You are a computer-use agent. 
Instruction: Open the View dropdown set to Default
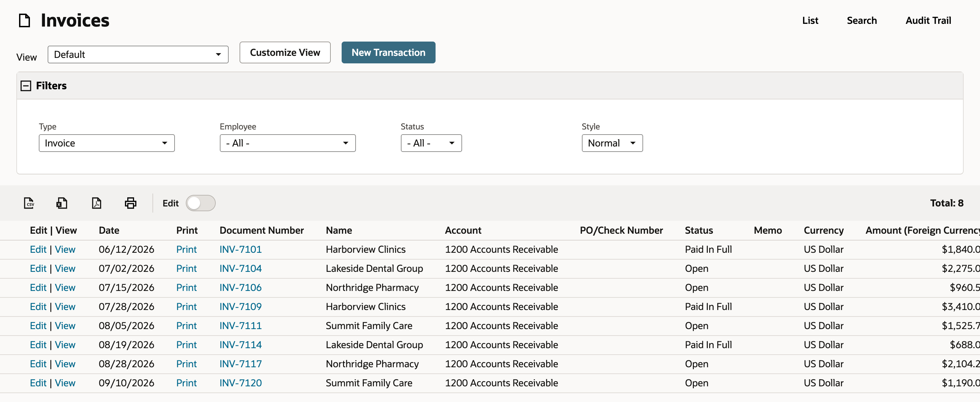[x=138, y=55]
